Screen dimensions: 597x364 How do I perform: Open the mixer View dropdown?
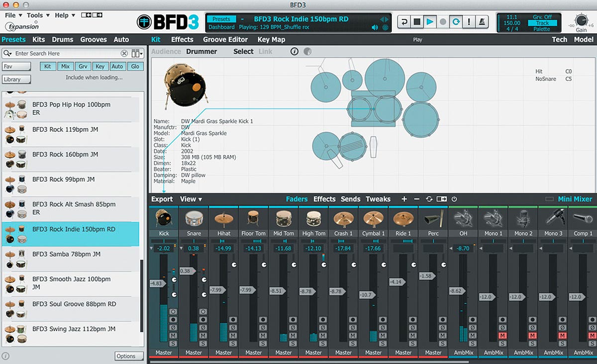(191, 199)
